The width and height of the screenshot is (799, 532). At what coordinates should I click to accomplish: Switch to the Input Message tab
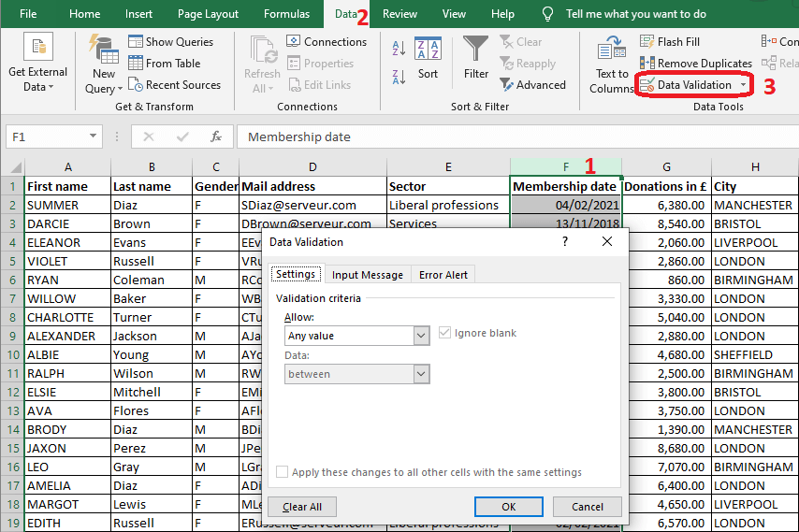click(367, 274)
